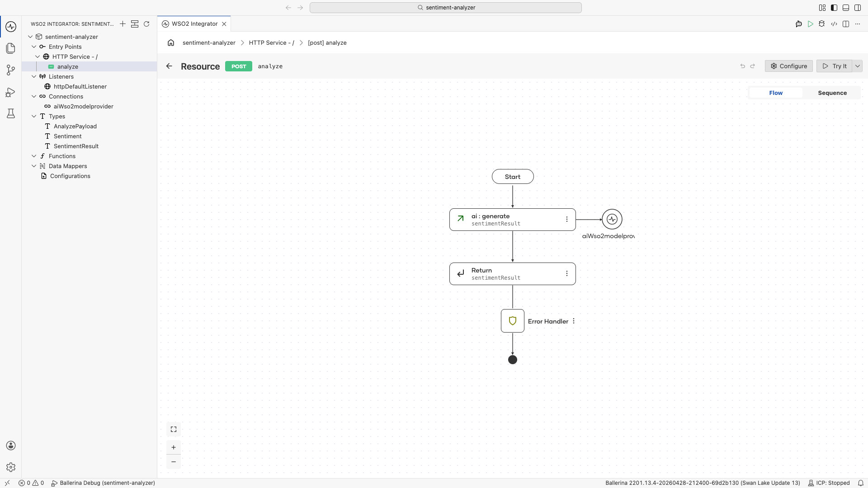This screenshot has height=488, width=868.
Task: Open the Explorer files icon in activity bar
Action: click(11, 48)
